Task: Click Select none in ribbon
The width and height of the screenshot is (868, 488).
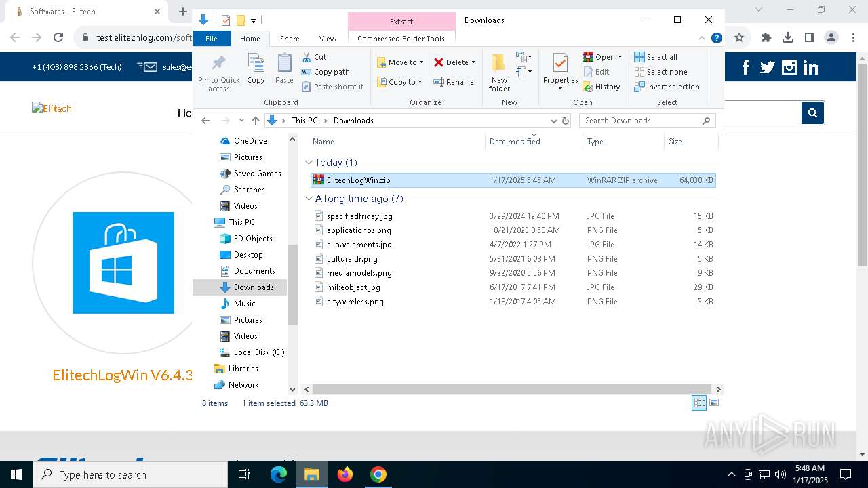Action: click(660, 72)
